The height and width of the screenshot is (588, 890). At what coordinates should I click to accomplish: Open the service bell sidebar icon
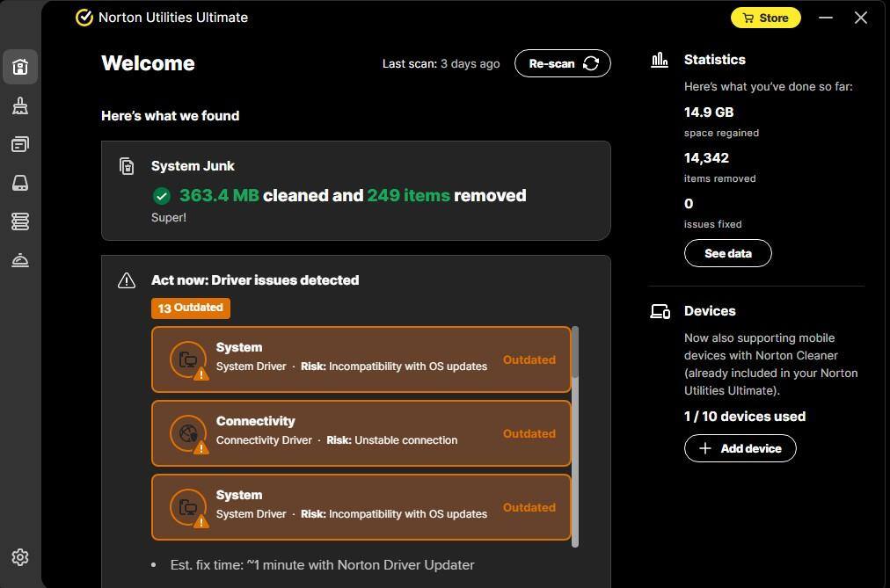point(20,260)
